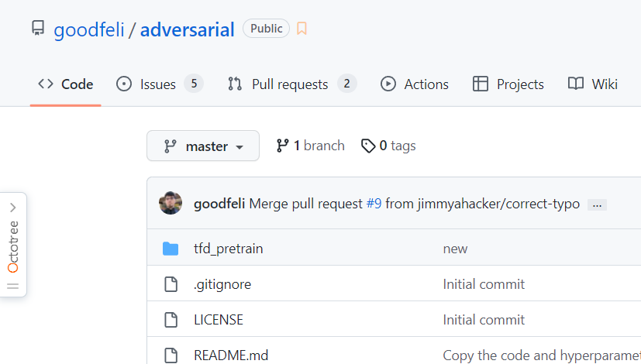Click the repository icon beside goodfeli
This screenshot has width=641, height=364.
[38, 29]
